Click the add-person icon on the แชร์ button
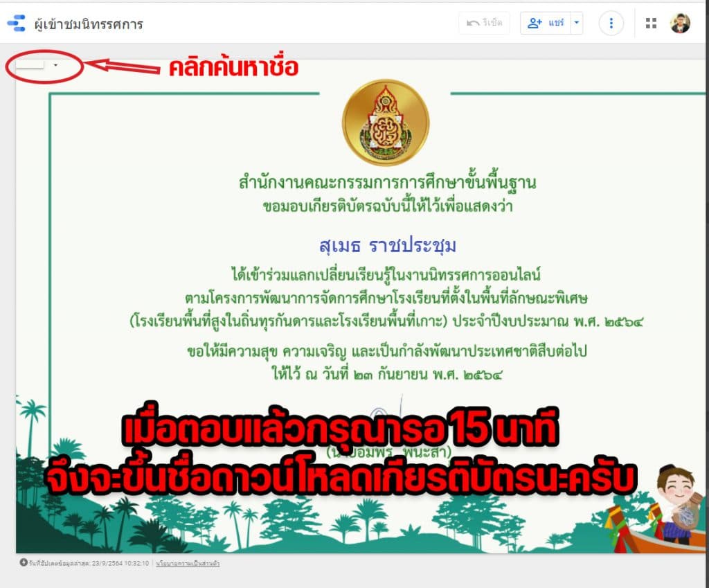This screenshot has width=709, height=588. coord(535,23)
